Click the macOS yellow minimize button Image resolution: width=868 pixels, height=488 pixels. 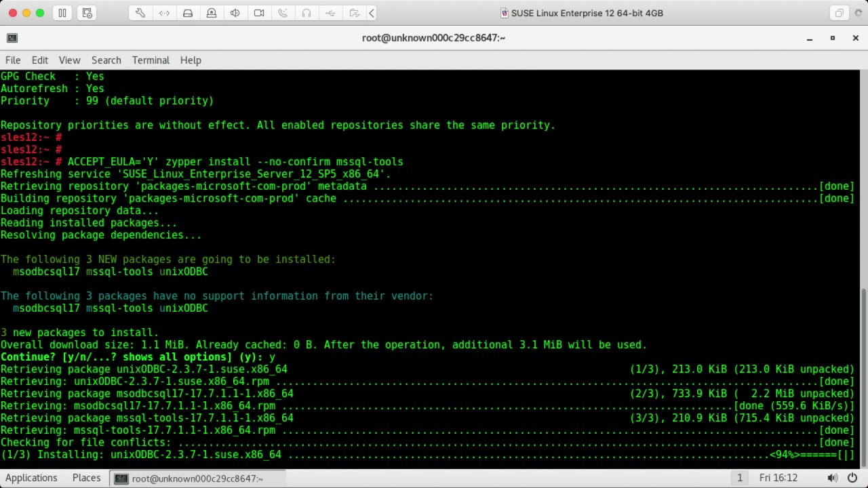coord(26,13)
